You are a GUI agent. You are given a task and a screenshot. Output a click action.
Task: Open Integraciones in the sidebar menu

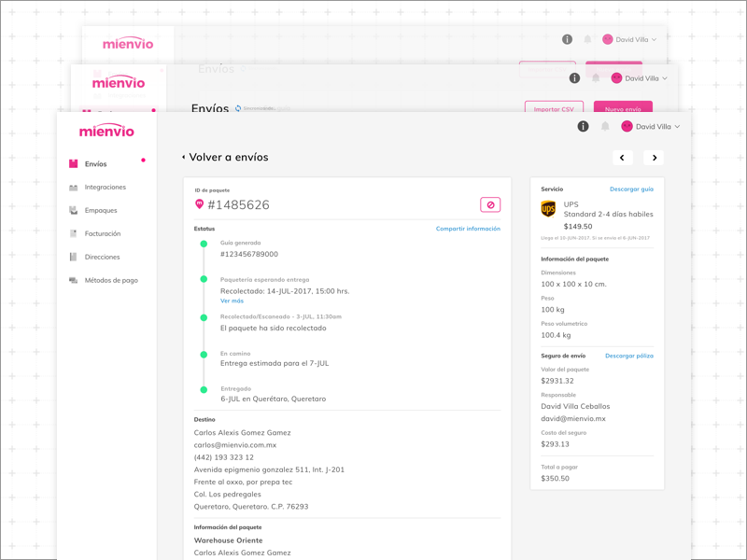coord(105,187)
